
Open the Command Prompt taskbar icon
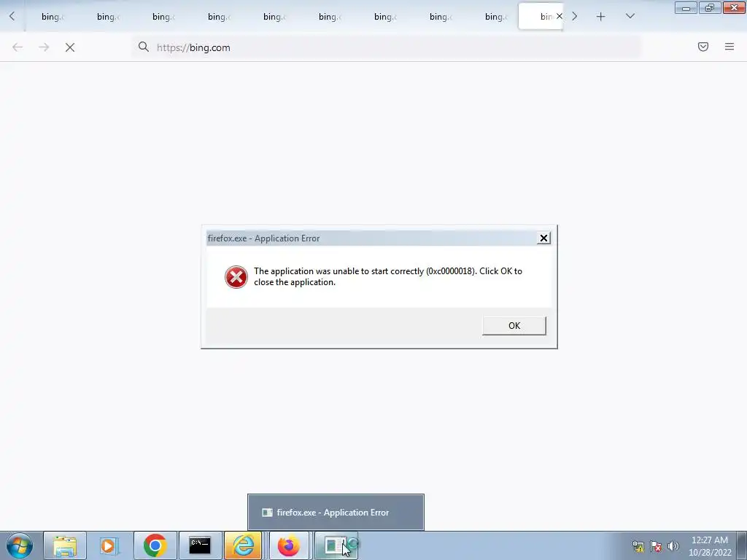(x=200, y=545)
